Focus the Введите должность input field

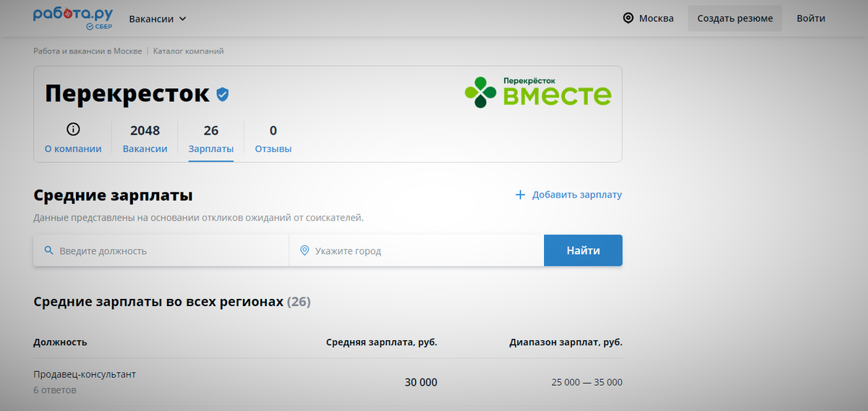(161, 250)
